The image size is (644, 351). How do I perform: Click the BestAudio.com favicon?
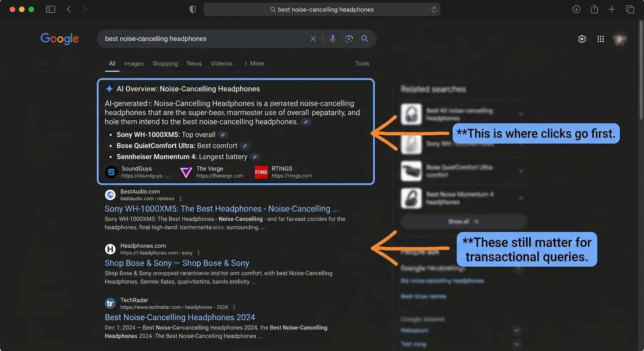[x=110, y=195]
